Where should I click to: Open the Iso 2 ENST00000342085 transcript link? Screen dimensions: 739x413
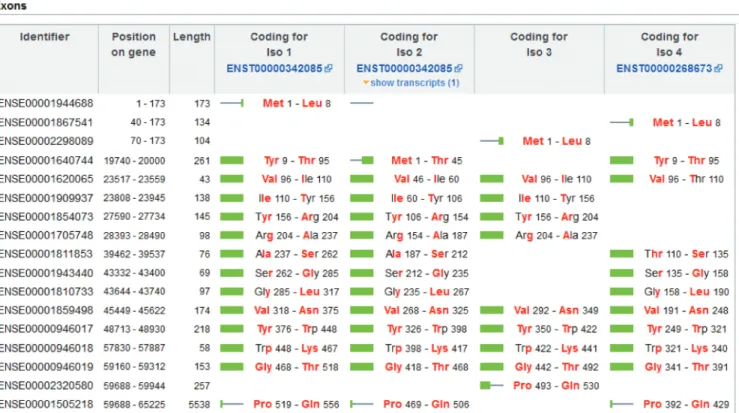[404, 69]
